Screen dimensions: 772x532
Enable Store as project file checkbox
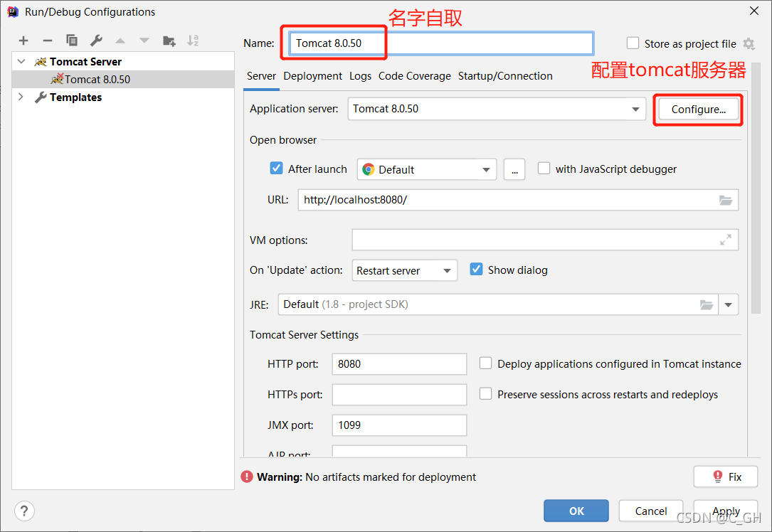pyautogui.click(x=633, y=43)
